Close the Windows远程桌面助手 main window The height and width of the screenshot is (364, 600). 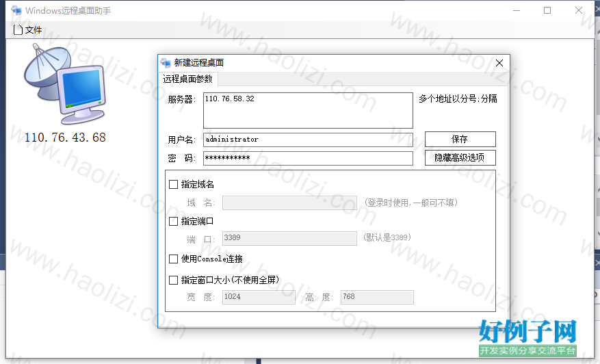(x=579, y=10)
